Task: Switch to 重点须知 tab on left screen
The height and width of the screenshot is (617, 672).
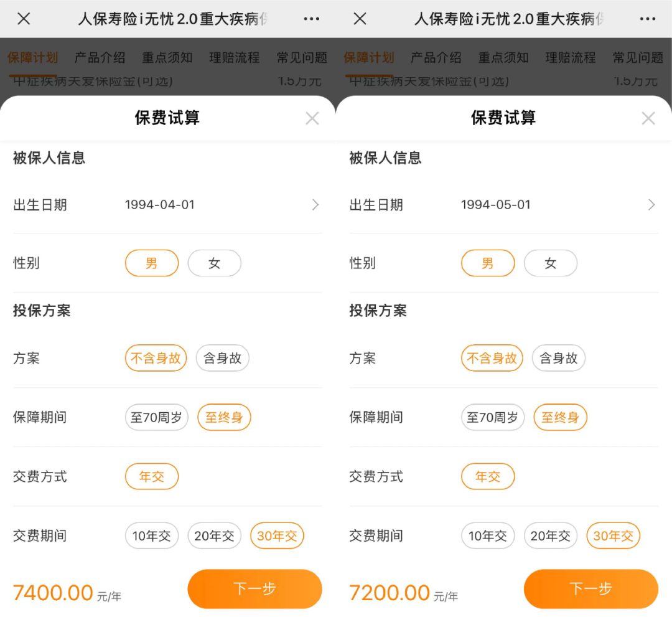Action: 167,57
